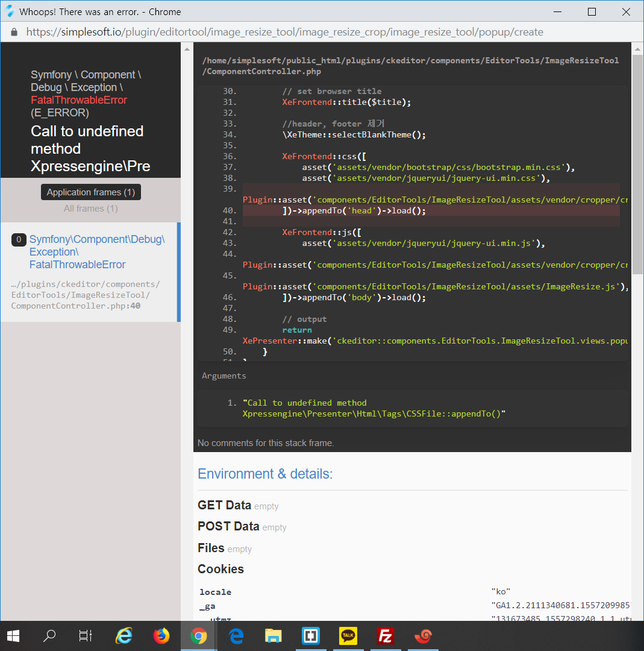Maximize the Chrome window
Screen dimensions: 644x651
pos(592,11)
